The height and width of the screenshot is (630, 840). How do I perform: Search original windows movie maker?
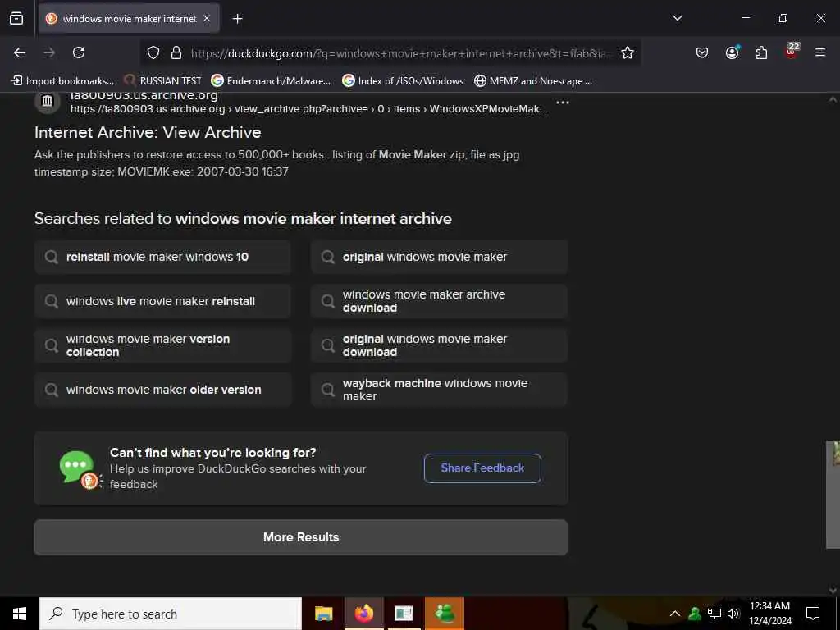click(440, 257)
